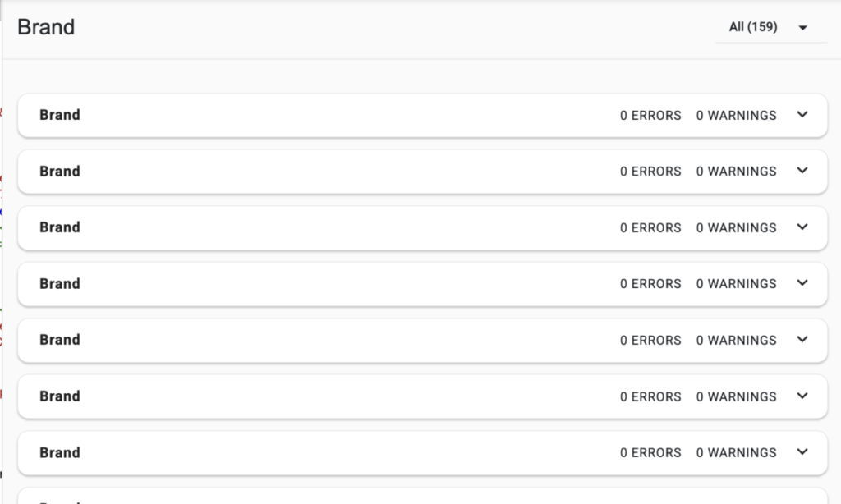Open the All (159) filter dropdown
Image resolution: width=841 pixels, height=504 pixels.
point(753,27)
